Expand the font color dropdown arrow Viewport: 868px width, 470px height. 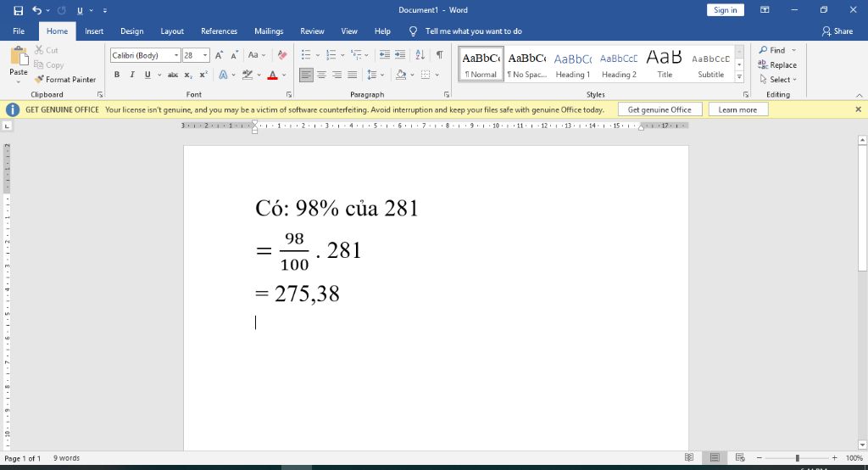tap(285, 75)
